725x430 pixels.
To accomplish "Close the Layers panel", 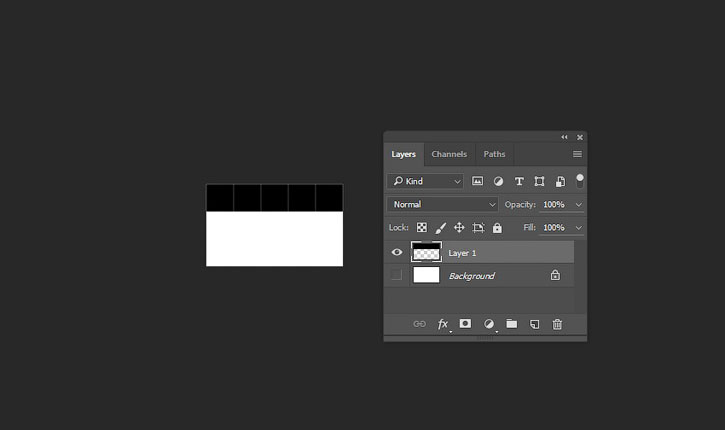I will point(580,137).
